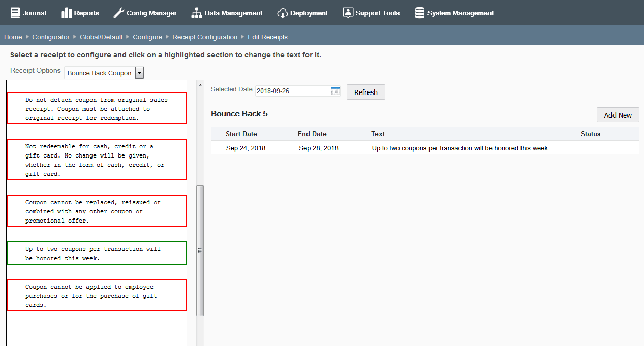The height and width of the screenshot is (346, 644).
Task: Expand the Bounce Back Coupon selector arrow
Action: [139, 72]
